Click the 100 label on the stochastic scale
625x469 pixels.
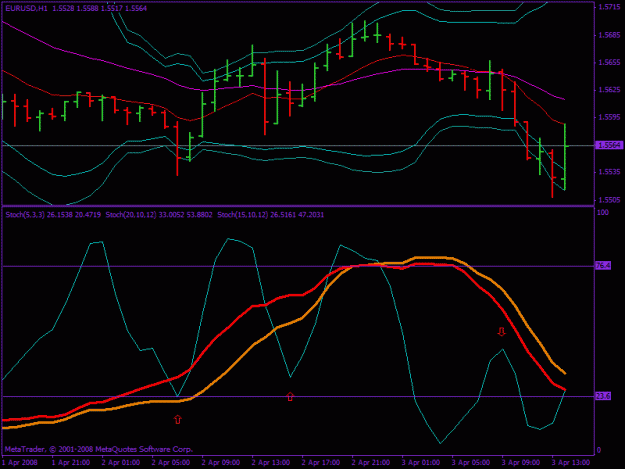[x=603, y=212]
